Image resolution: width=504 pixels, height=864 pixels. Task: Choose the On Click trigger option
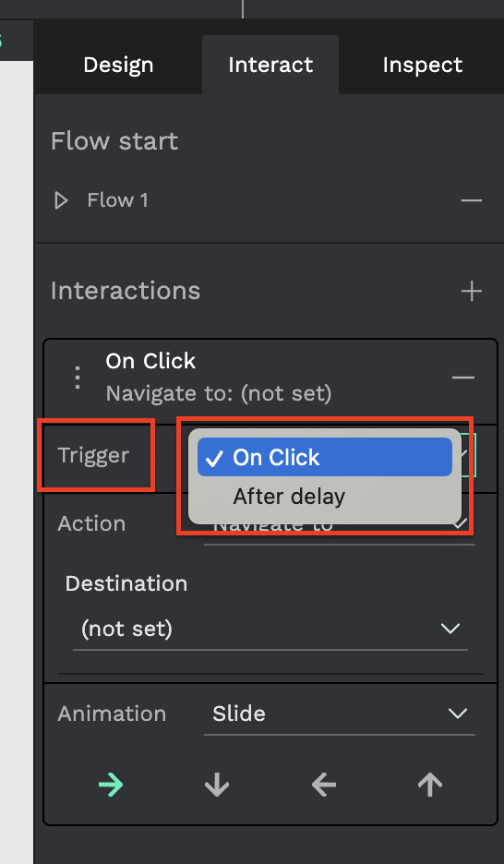pos(325,457)
